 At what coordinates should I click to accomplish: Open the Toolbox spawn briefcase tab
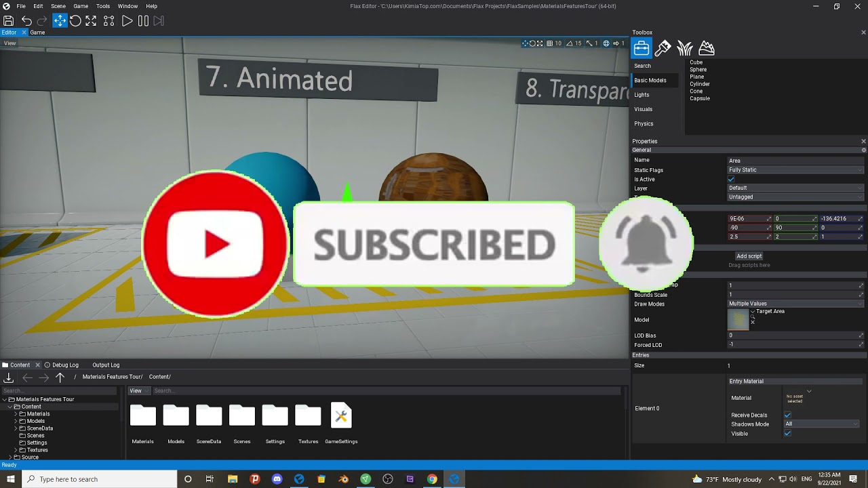642,48
